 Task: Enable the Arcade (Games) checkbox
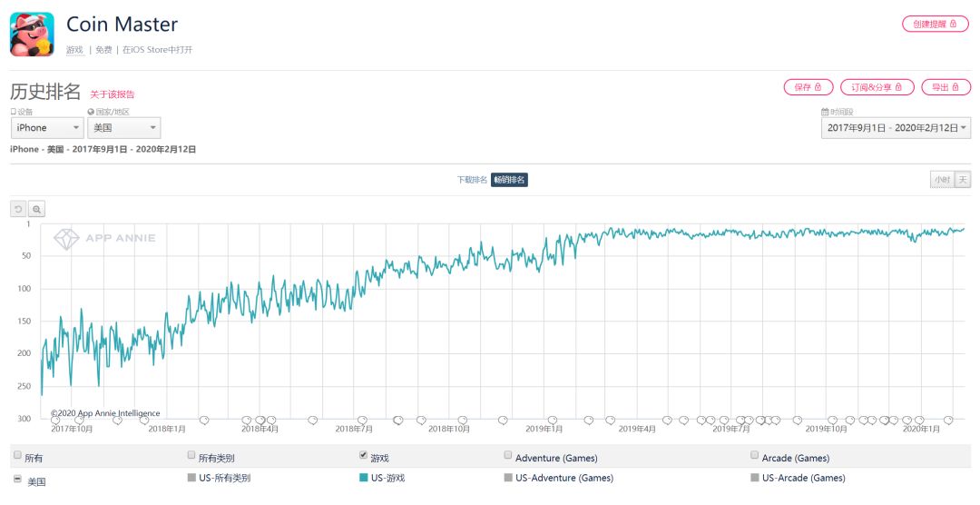tap(755, 455)
